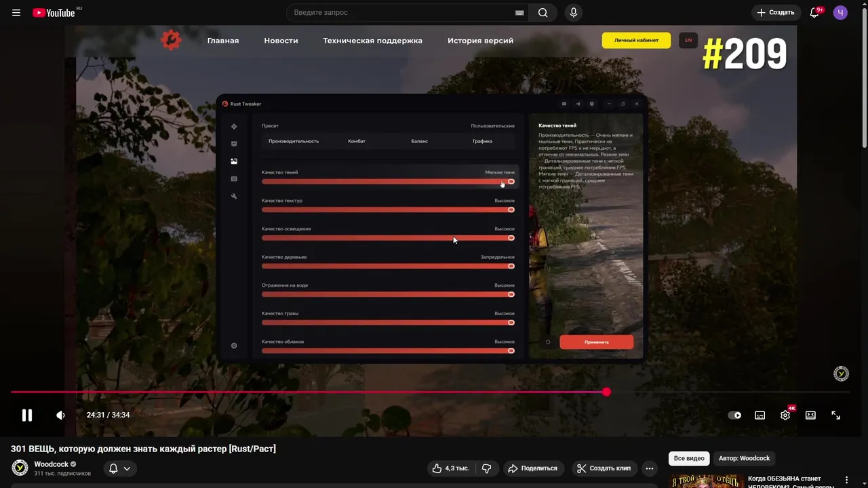Click the Rust Tweaker site gear logo

171,40
